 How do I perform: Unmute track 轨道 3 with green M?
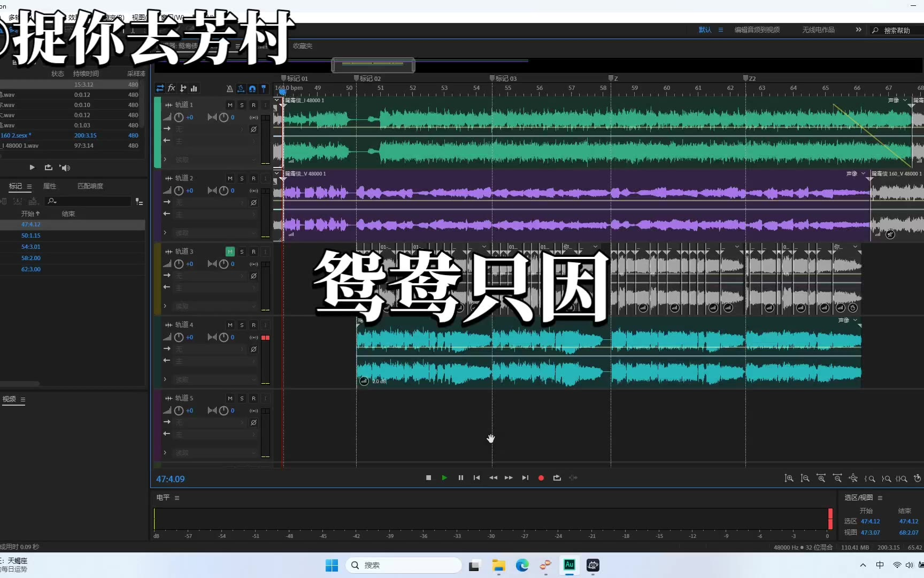click(x=230, y=252)
